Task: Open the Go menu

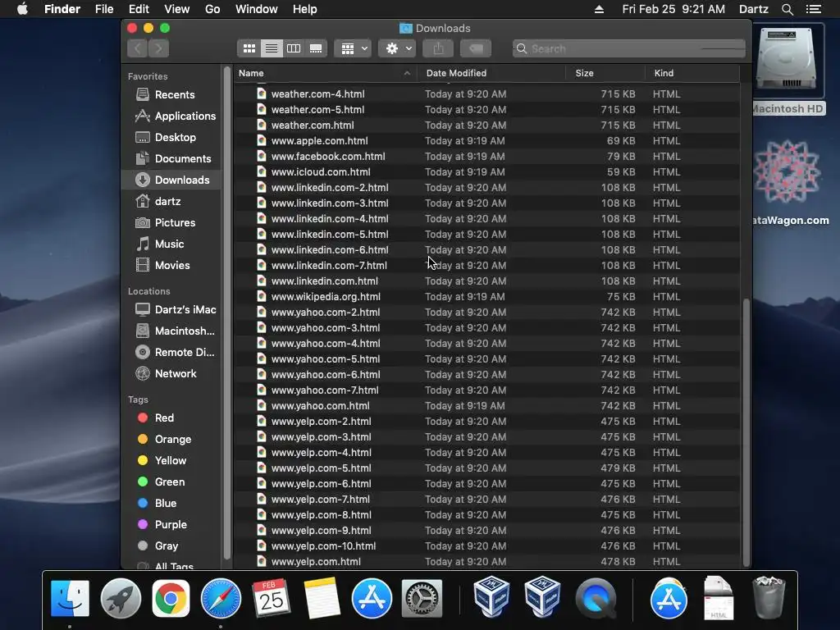Action: tap(212, 9)
